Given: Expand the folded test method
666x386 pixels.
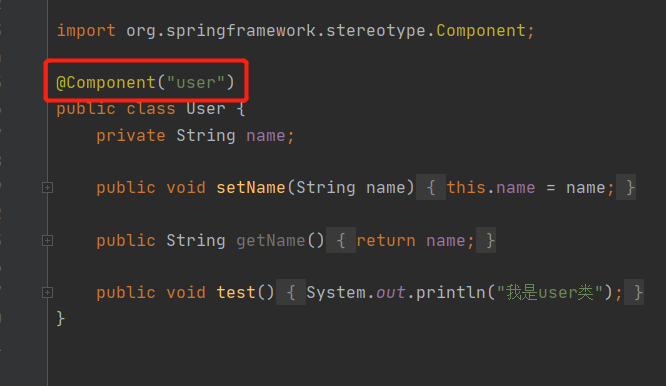Looking at the screenshot, I should point(48,293).
